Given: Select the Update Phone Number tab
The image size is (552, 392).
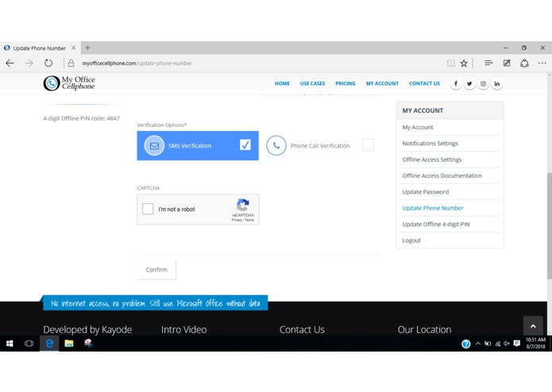Looking at the screenshot, I should tap(40, 48).
